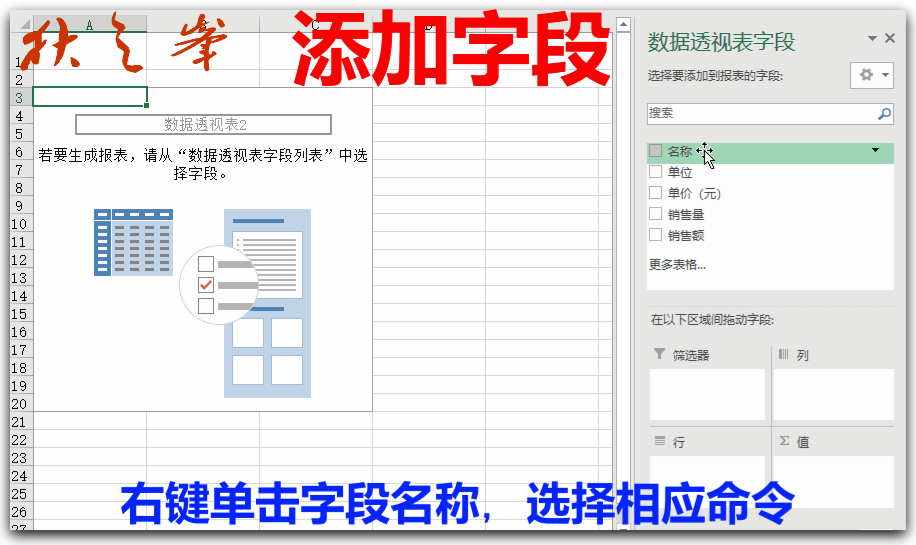Image resolution: width=916 pixels, height=545 pixels.
Task: Click the 行 rows icon
Action: click(x=660, y=441)
